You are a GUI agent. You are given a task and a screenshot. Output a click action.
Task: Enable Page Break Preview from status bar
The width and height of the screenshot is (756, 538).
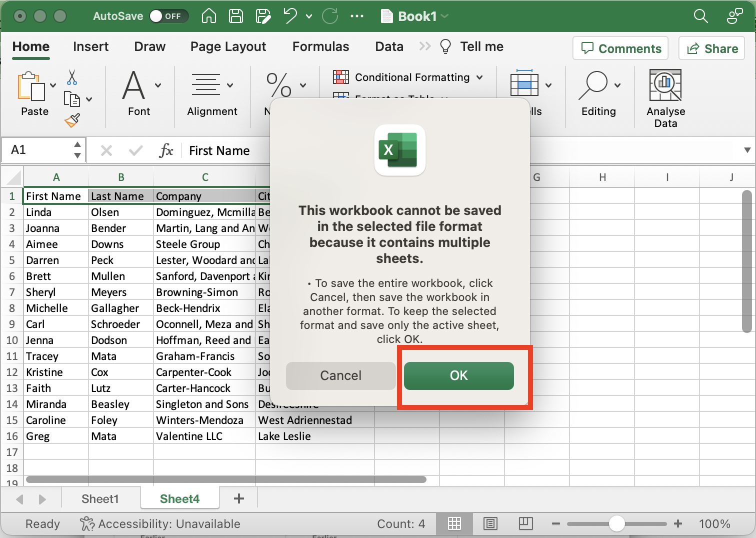525,523
